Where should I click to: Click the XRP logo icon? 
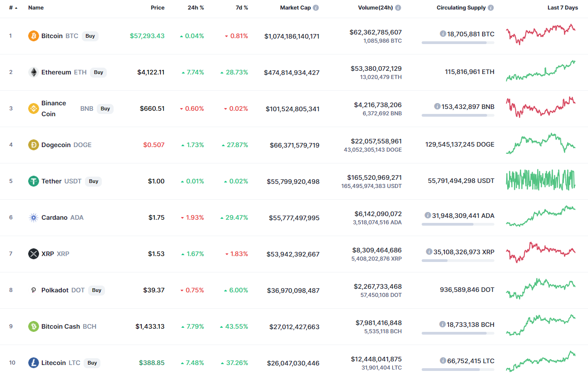[x=34, y=254]
